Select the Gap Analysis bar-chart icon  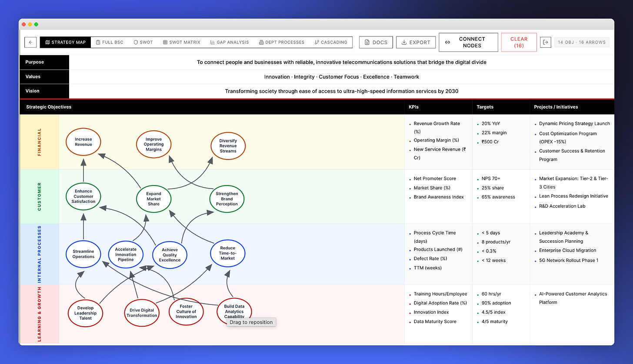[213, 42]
